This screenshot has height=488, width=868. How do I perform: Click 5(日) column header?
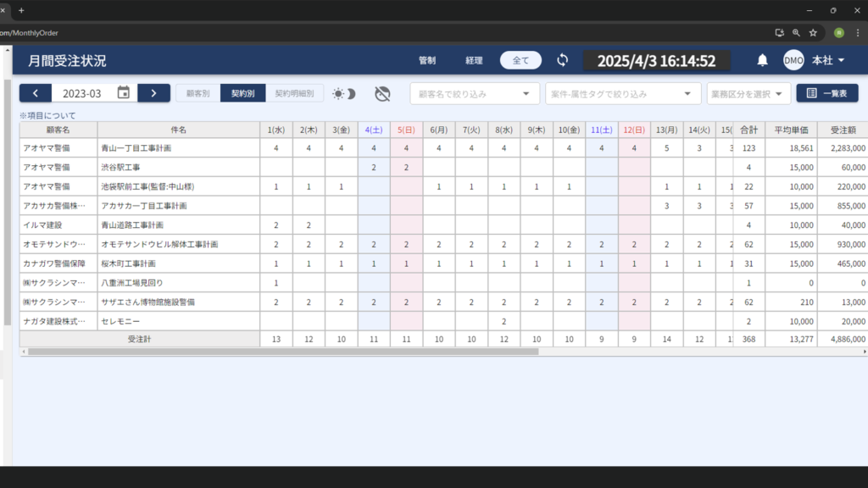(x=406, y=130)
